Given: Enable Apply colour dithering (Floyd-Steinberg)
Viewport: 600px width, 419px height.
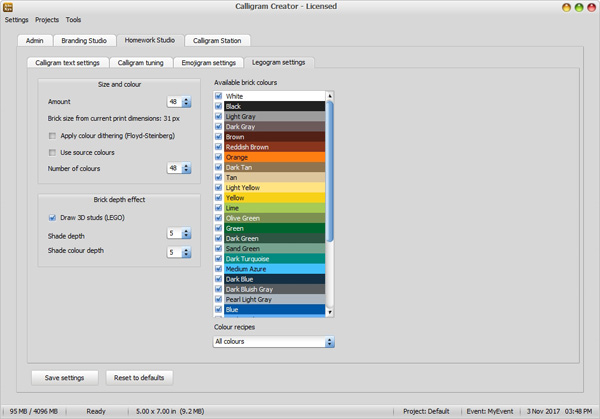Looking at the screenshot, I should pos(52,136).
